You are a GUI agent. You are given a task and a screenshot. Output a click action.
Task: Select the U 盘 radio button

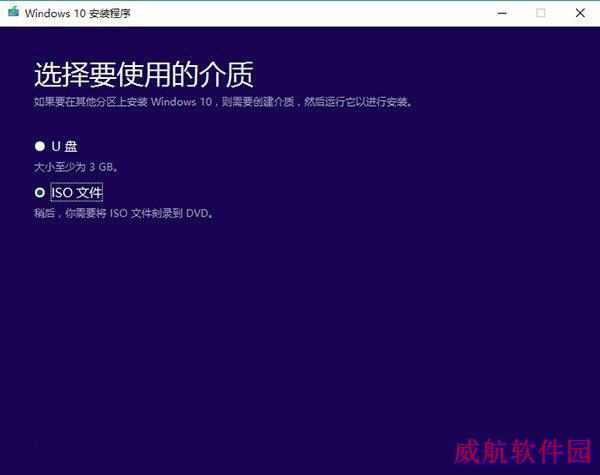40,146
